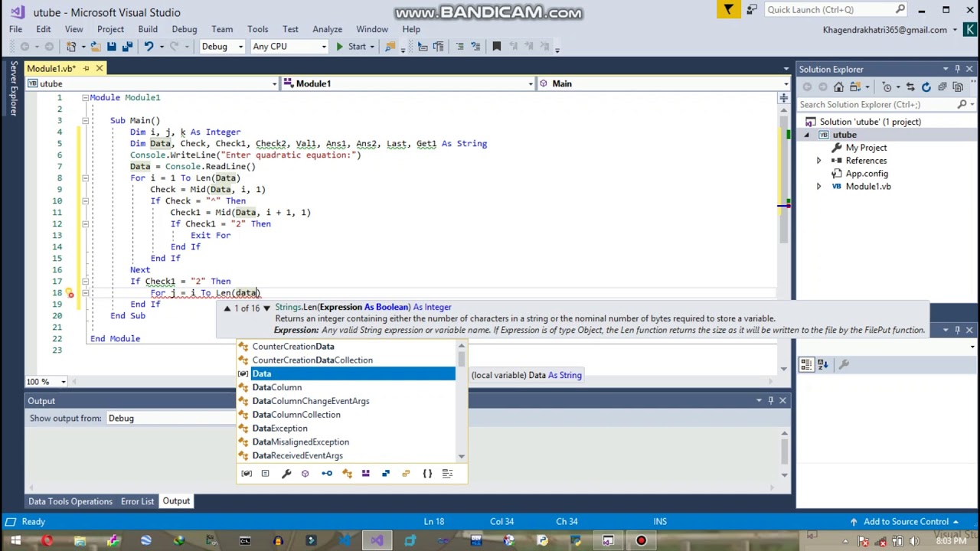980x551 pixels.
Task: Click the Home icon in Solution Explorer
Action: [839, 86]
